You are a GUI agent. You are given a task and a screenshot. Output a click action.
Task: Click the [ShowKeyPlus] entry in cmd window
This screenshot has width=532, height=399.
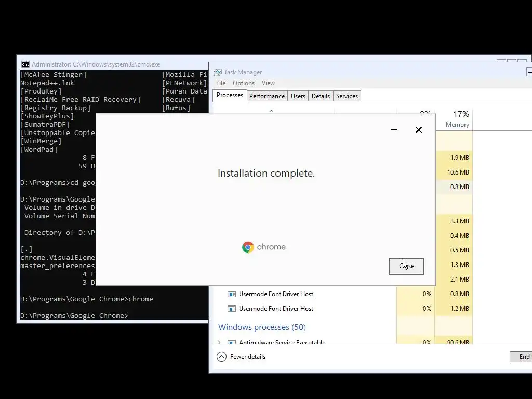(47, 116)
